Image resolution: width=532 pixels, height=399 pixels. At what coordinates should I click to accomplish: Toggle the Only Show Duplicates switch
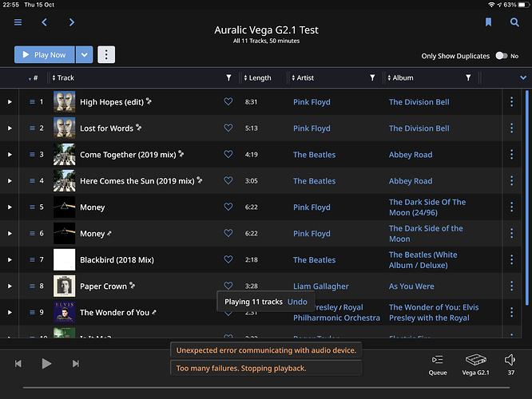(x=501, y=56)
